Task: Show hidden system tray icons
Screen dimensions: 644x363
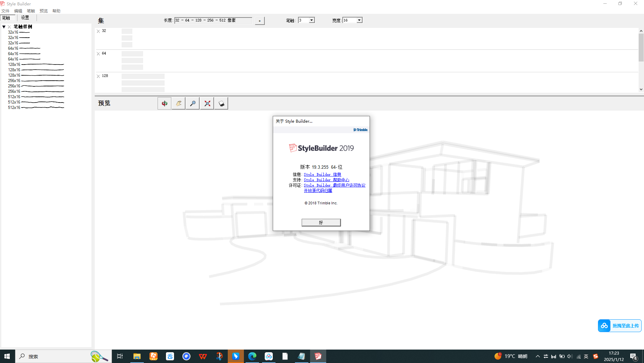Action: coord(538,356)
